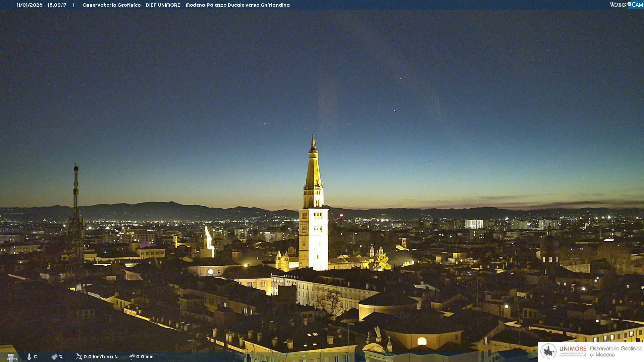644x362 pixels.
Task: Click the thermometer temperature icon
Action: (x=29, y=357)
